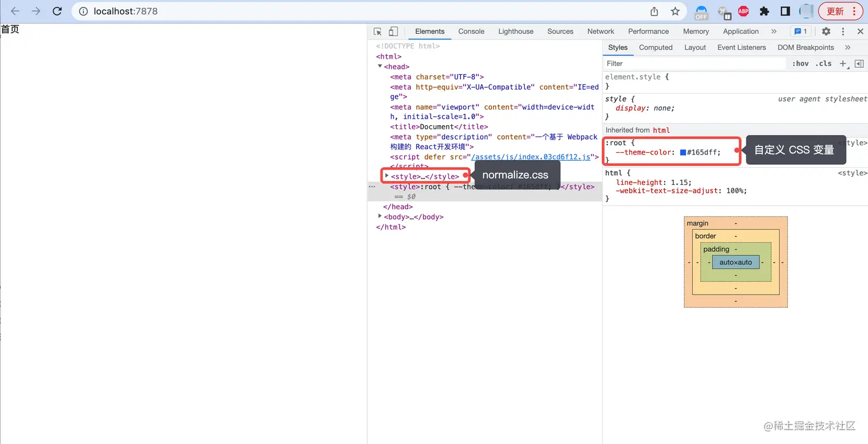Toggle the device toolbar icon

[393, 32]
